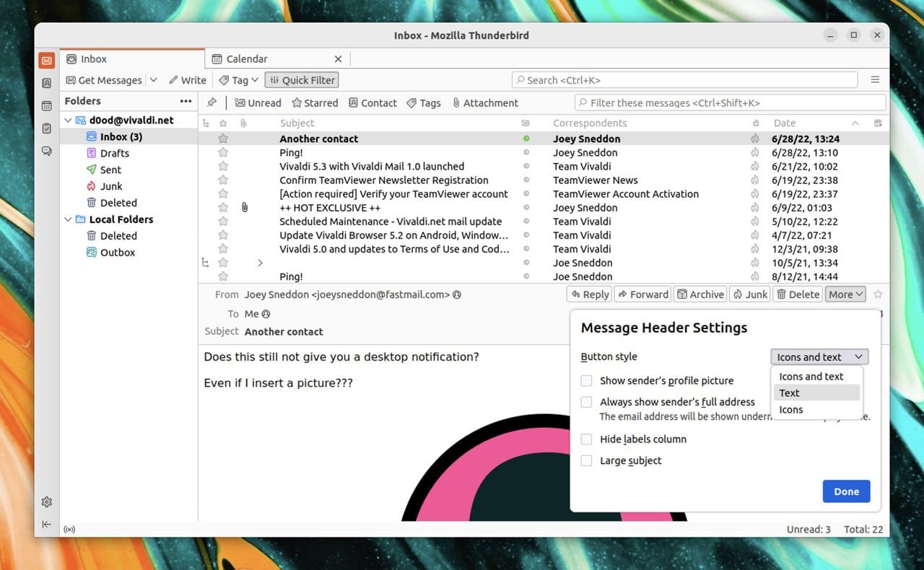Viewport: 924px width, 570px height.
Task: Sort by starred column header
Action: click(223, 123)
